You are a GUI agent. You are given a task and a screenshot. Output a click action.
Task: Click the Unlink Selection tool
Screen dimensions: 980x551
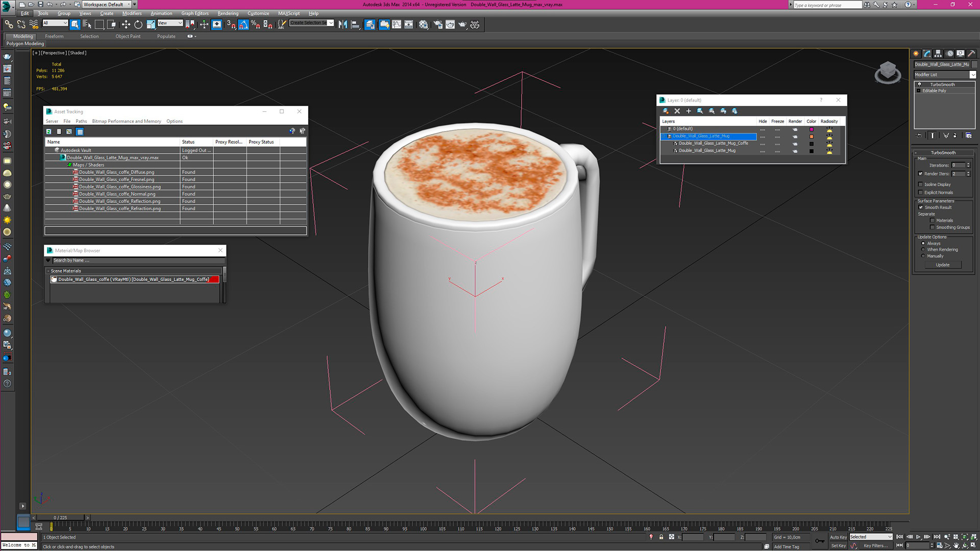tap(21, 24)
